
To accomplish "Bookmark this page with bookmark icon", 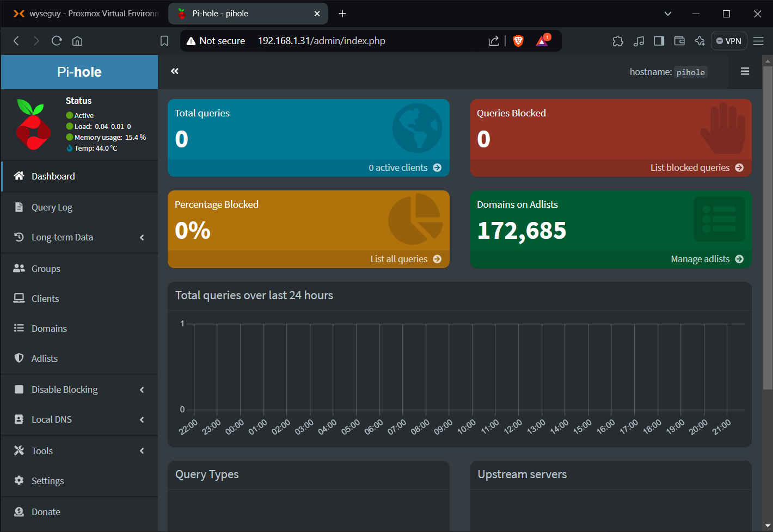I will (x=164, y=41).
